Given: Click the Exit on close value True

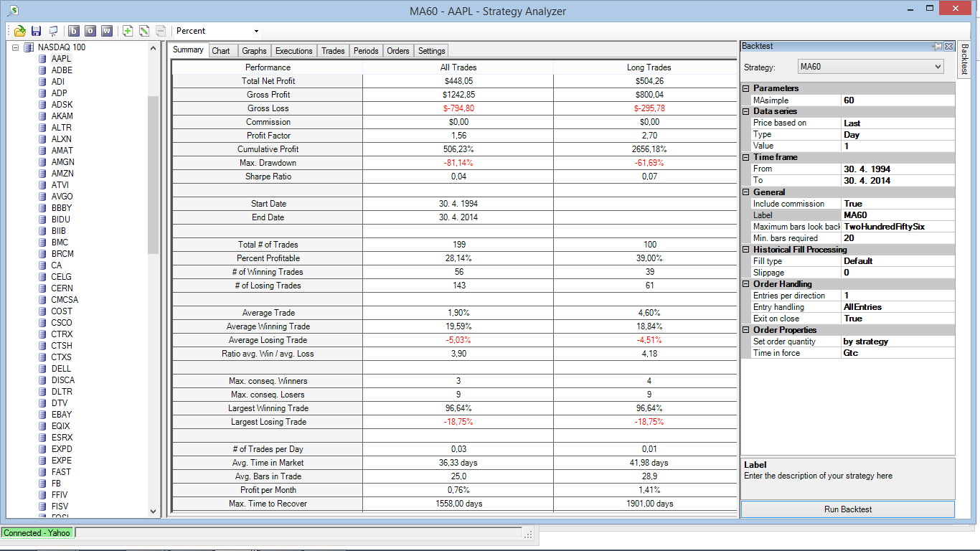Looking at the screenshot, I should (897, 319).
